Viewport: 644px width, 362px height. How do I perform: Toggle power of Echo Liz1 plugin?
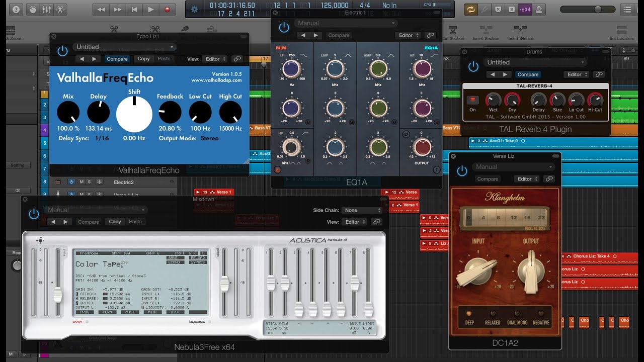coord(62,51)
